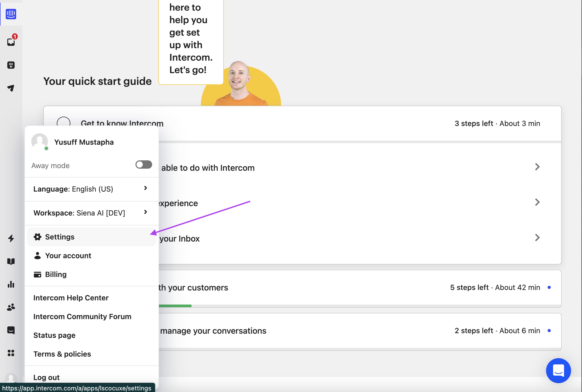Open the Settings menu item
This screenshot has height=392, width=582.
(x=92, y=237)
